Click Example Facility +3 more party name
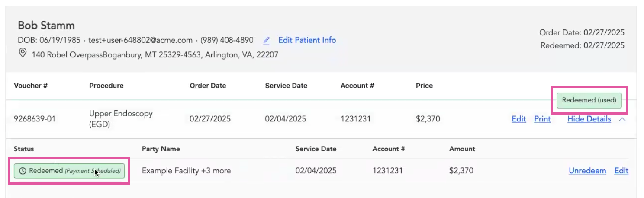Viewport: 644px width, 198px height. tap(186, 171)
